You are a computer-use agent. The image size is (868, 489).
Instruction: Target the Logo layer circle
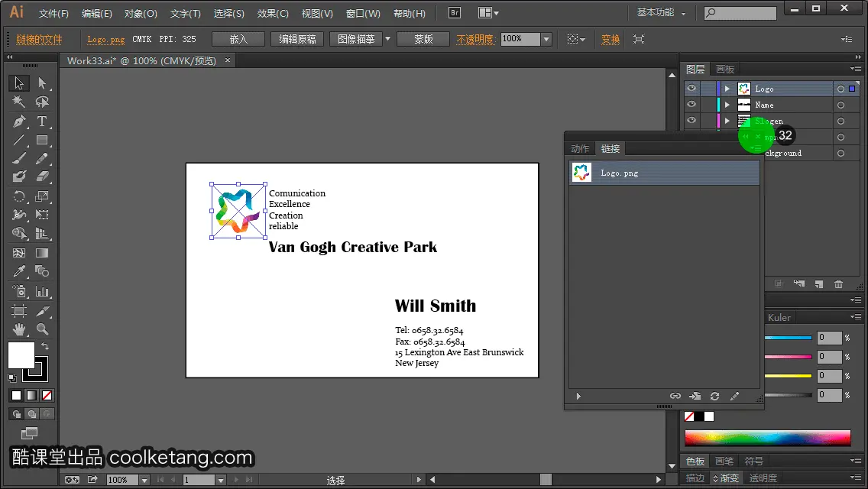840,89
